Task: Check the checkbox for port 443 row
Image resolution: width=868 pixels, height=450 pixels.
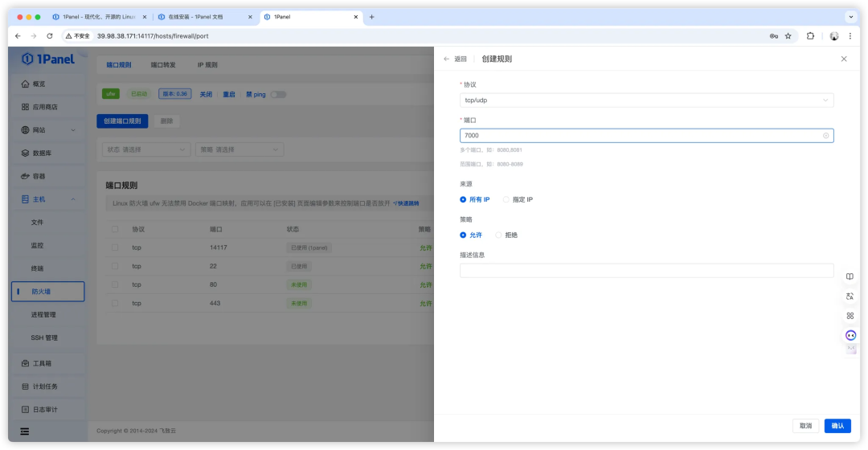Action: pyautogui.click(x=115, y=303)
